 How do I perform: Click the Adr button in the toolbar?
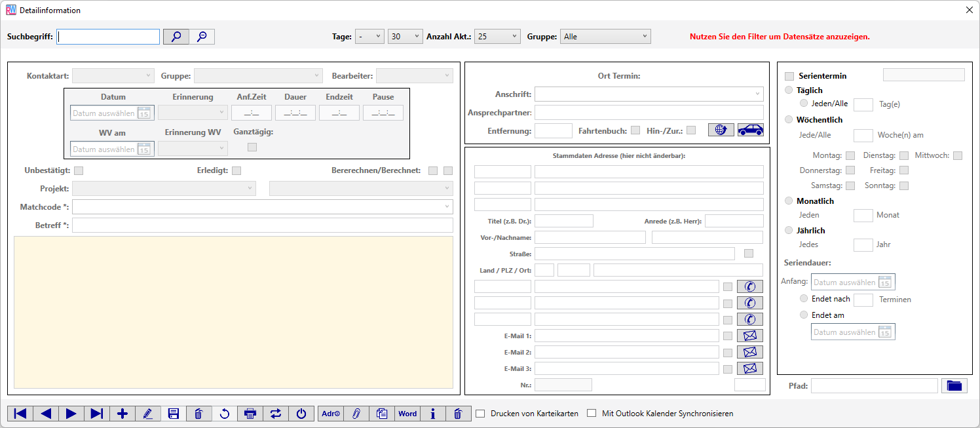(x=331, y=414)
